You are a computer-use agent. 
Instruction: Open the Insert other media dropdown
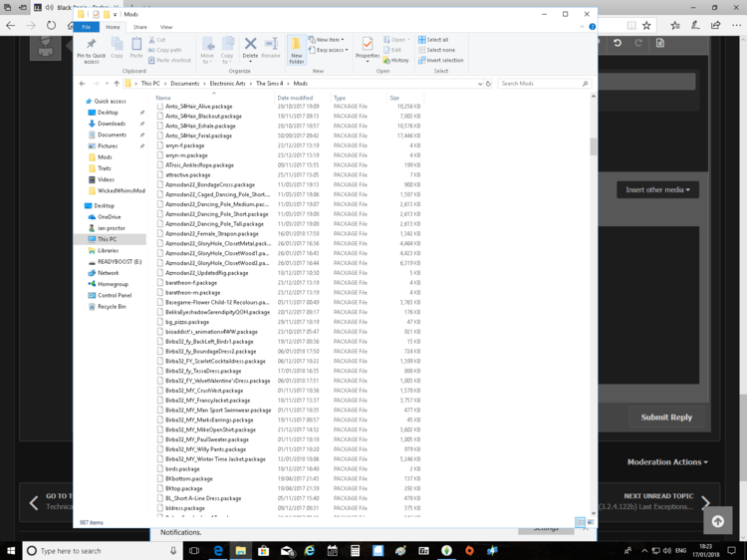[657, 189]
